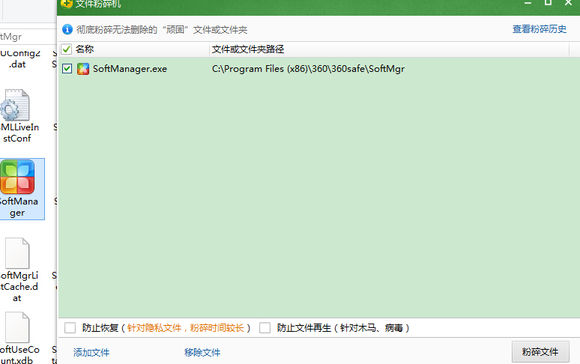Maximize the file shredder window
The image size is (580, 364).
coord(548,3)
